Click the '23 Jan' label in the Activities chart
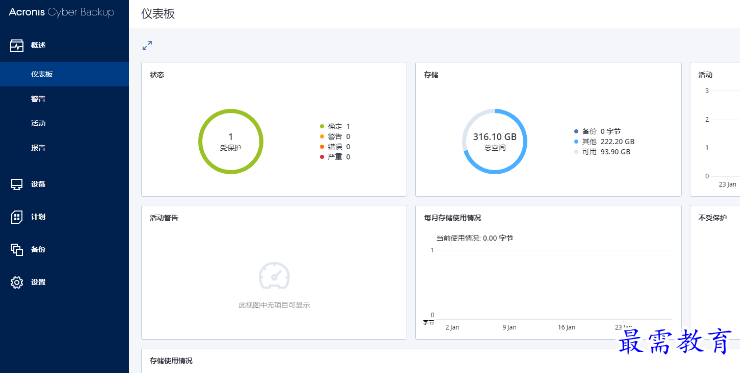 (x=727, y=184)
